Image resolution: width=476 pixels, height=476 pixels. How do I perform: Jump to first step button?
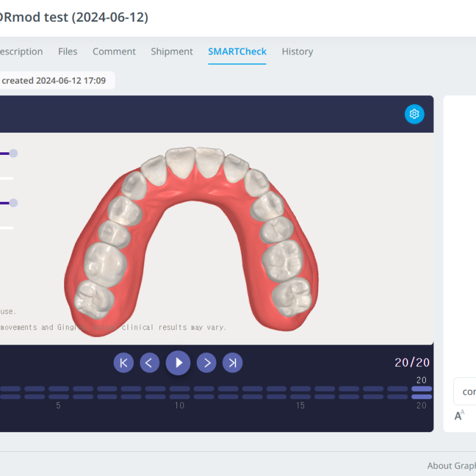124,363
